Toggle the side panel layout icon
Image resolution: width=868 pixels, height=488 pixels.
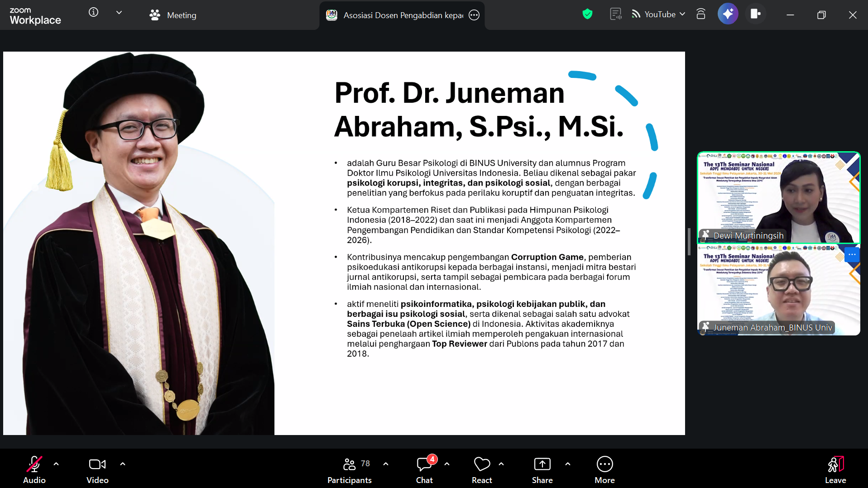coord(755,14)
